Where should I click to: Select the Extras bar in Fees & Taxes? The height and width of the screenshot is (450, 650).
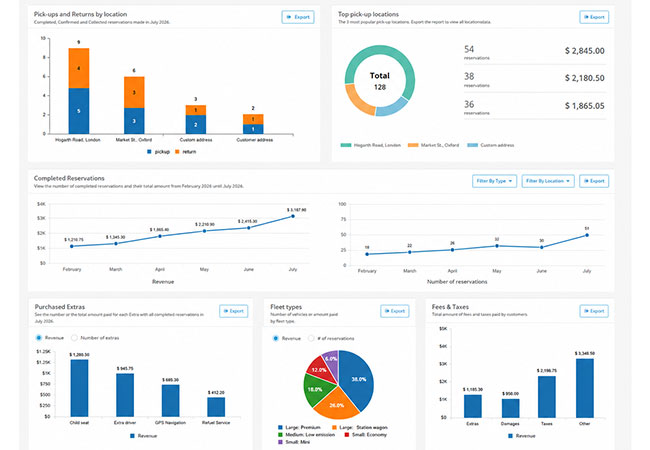coord(473,406)
